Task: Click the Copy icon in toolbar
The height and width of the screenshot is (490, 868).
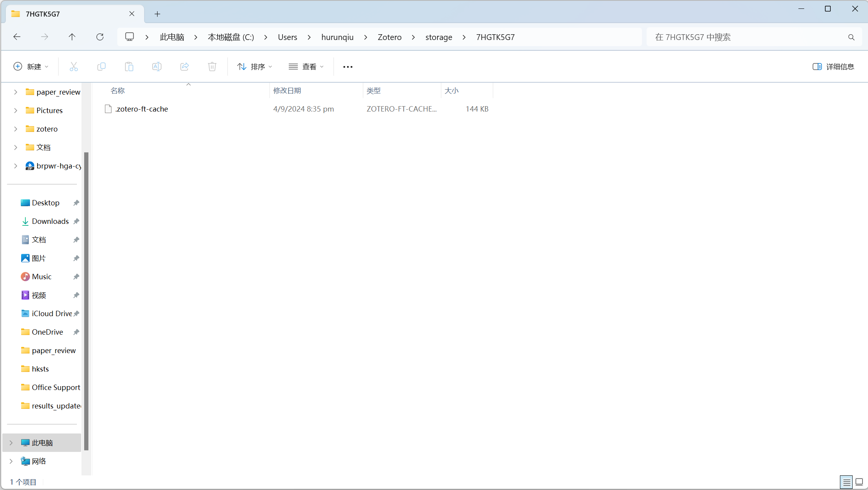Action: (101, 67)
